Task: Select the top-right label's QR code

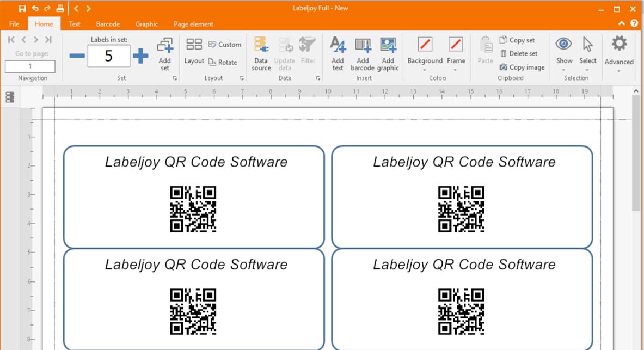Action: click(x=461, y=209)
